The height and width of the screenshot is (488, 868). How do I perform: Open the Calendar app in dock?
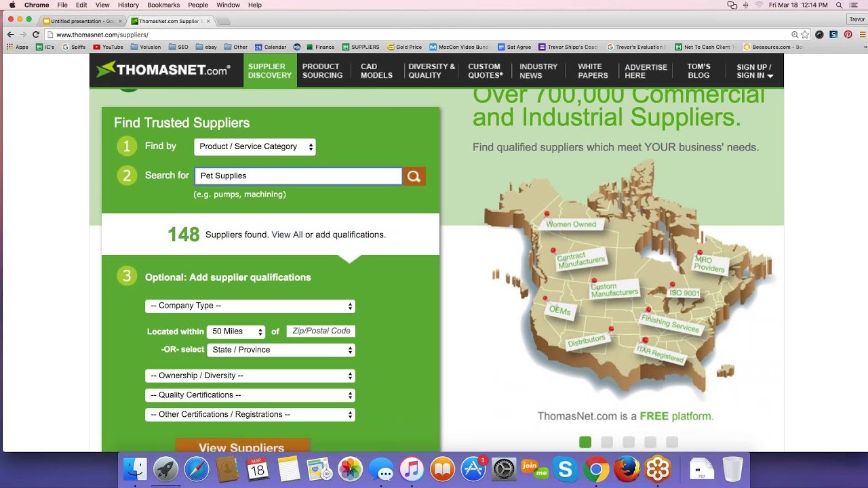pyautogui.click(x=258, y=469)
